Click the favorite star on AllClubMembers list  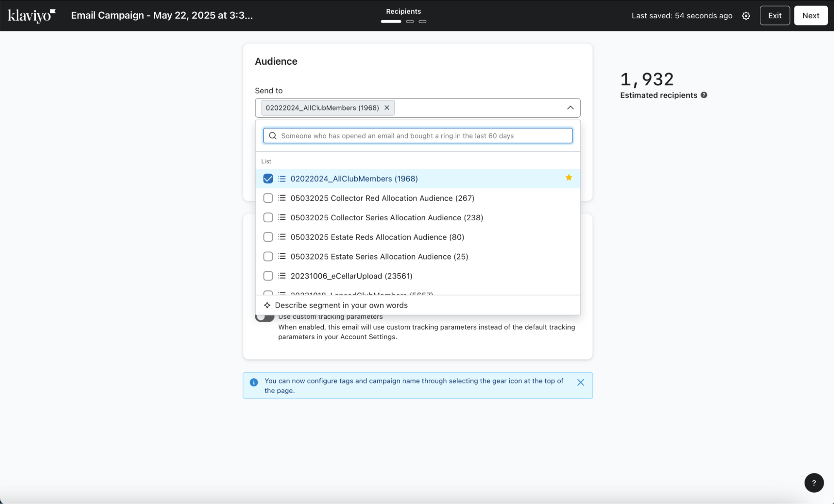pos(568,178)
